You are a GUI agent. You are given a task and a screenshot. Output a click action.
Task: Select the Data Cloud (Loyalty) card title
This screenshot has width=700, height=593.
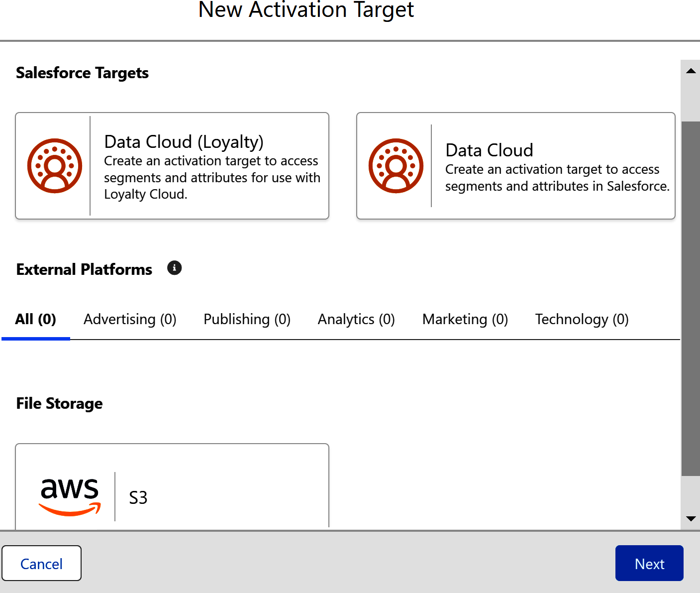click(x=184, y=142)
